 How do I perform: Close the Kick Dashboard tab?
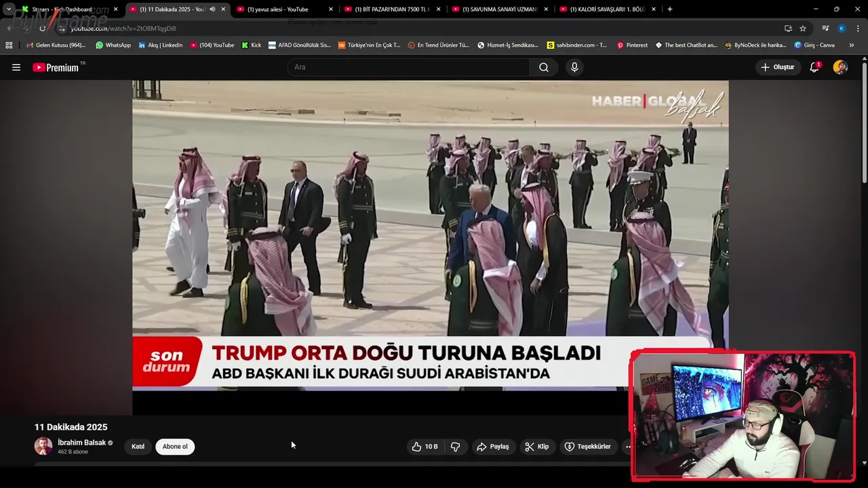coord(115,9)
